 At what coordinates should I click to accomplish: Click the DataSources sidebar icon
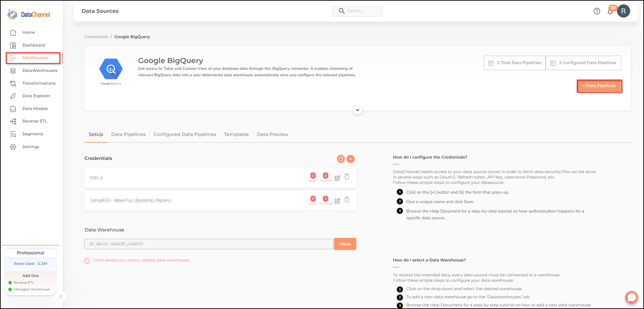click(x=13, y=58)
